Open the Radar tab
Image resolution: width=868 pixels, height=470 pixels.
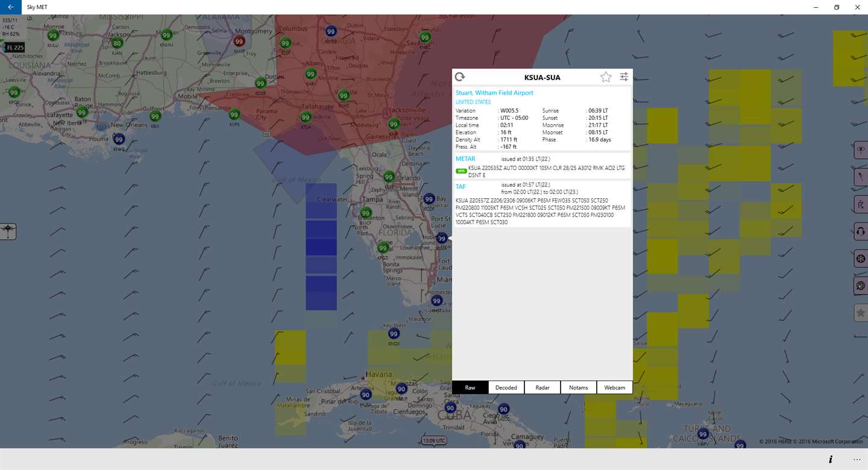tap(542, 387)
